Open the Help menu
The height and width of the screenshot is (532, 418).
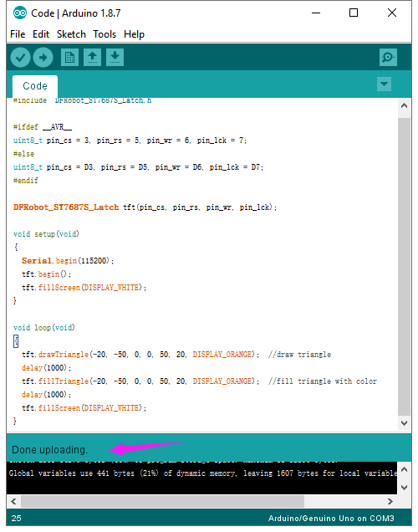tap(134, 34)
